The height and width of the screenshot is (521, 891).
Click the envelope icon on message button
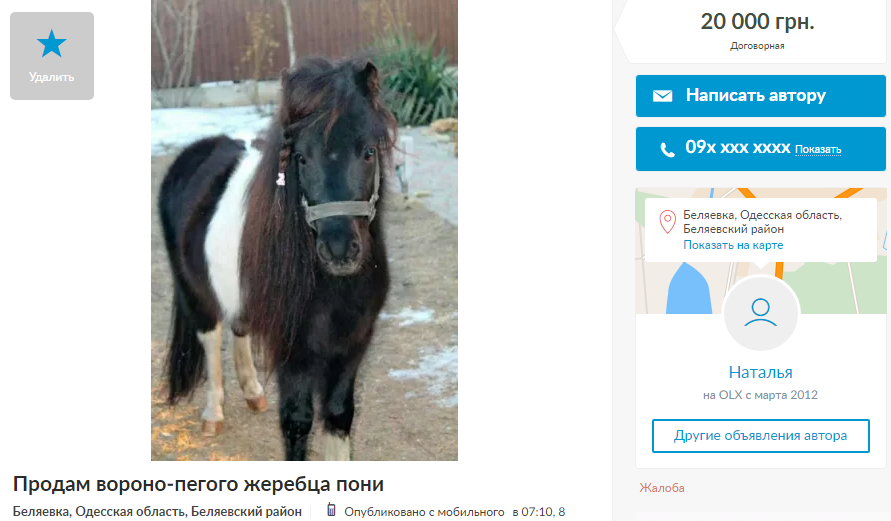point(662,95)
